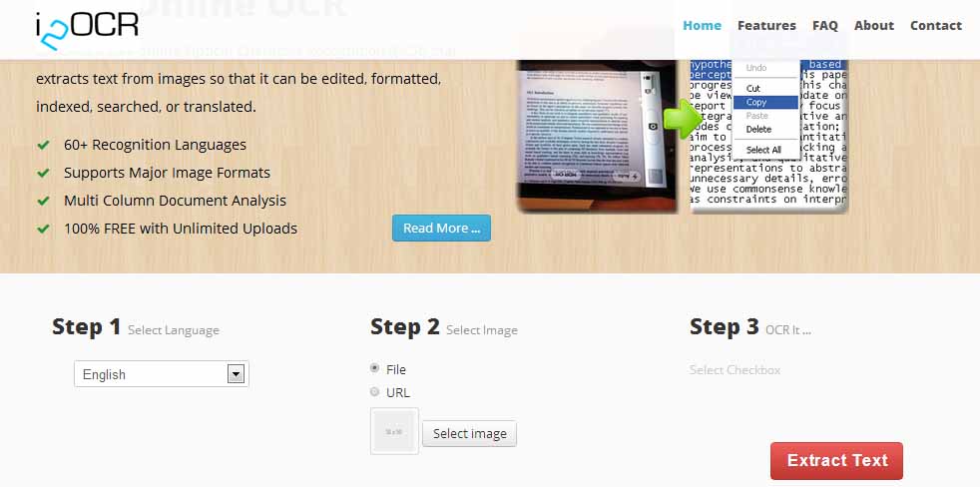Click '100% FREE with Unlimited Uploads' text
This screenshot has height=487, width=980.
click(181, 229)
